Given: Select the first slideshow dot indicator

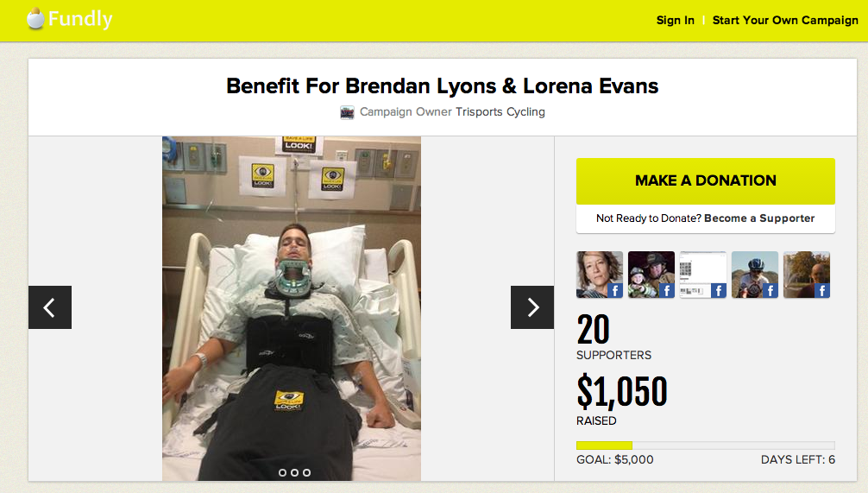Looking at the screenshot, I should point(282,472).
